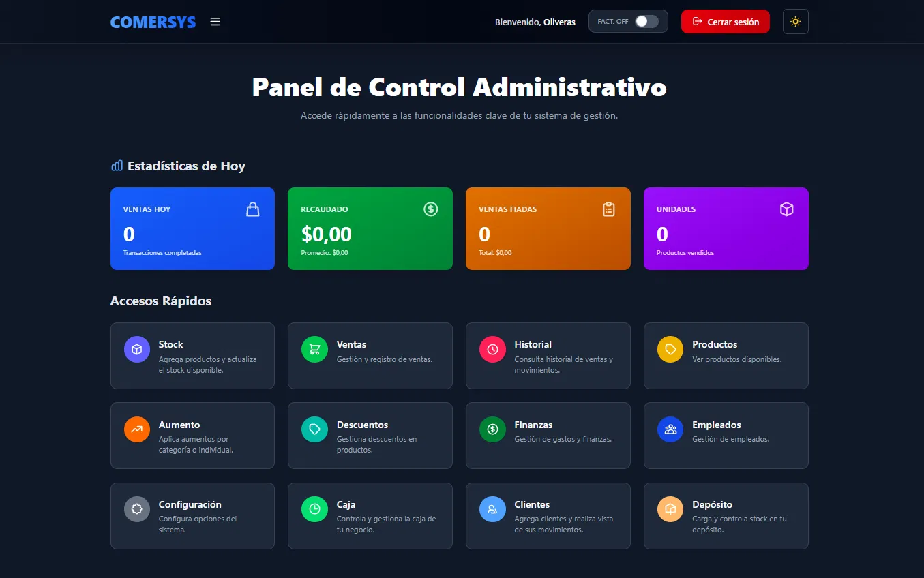Click 'Gestión de gastos y finanzas.' description
The width and height of the screenshot is (924, 578).
563,439
